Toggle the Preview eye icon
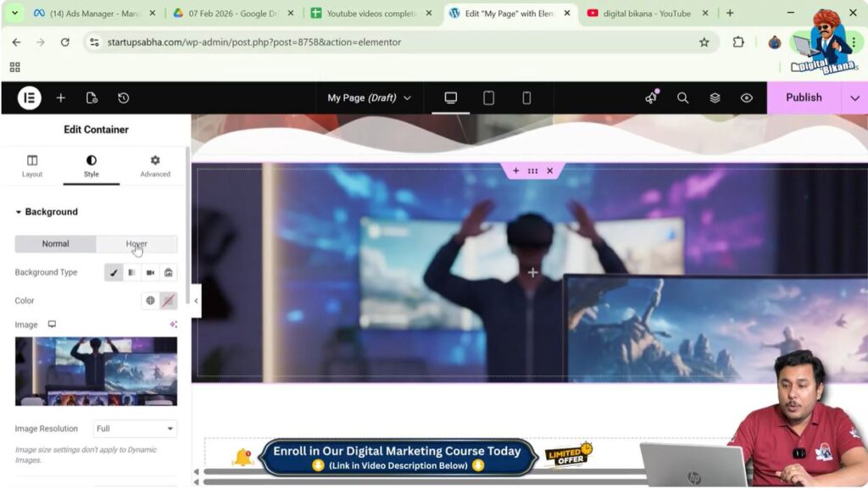The height and width of the screenshot is (489, 868). click(746, 98)
